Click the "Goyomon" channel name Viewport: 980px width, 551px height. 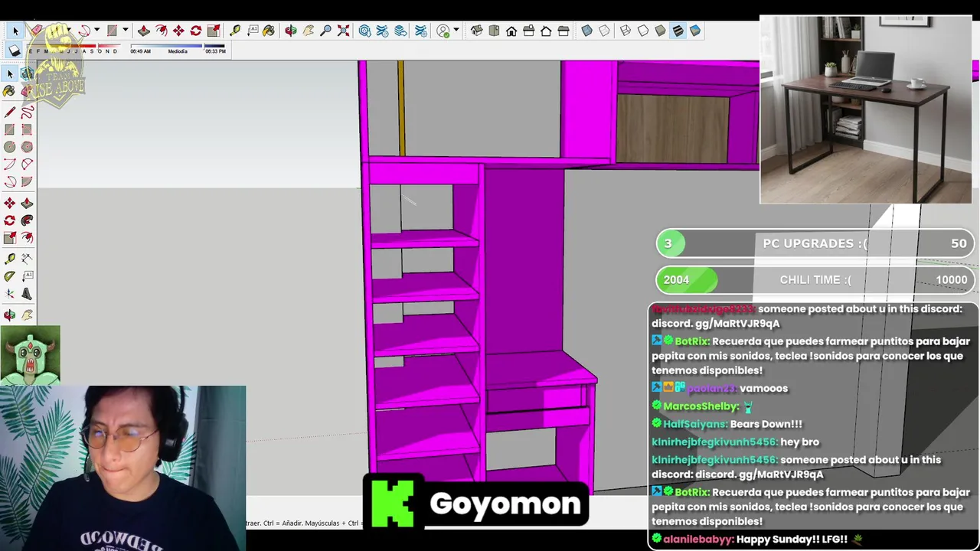point(505,504)
